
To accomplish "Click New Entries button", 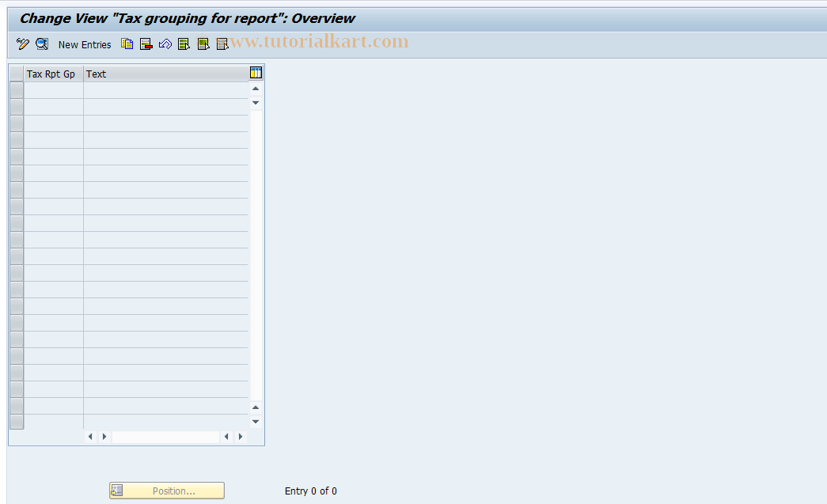I will (85, 45).
